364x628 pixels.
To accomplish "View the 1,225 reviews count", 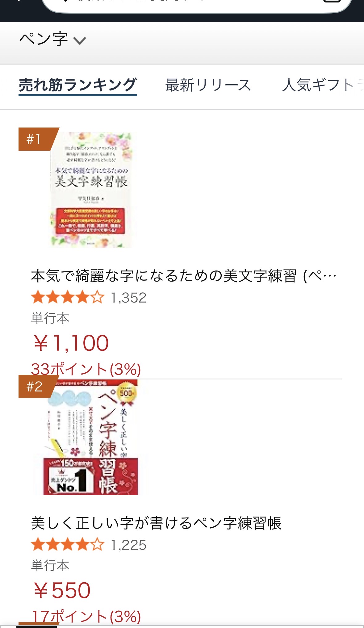I will pos(129,545).
